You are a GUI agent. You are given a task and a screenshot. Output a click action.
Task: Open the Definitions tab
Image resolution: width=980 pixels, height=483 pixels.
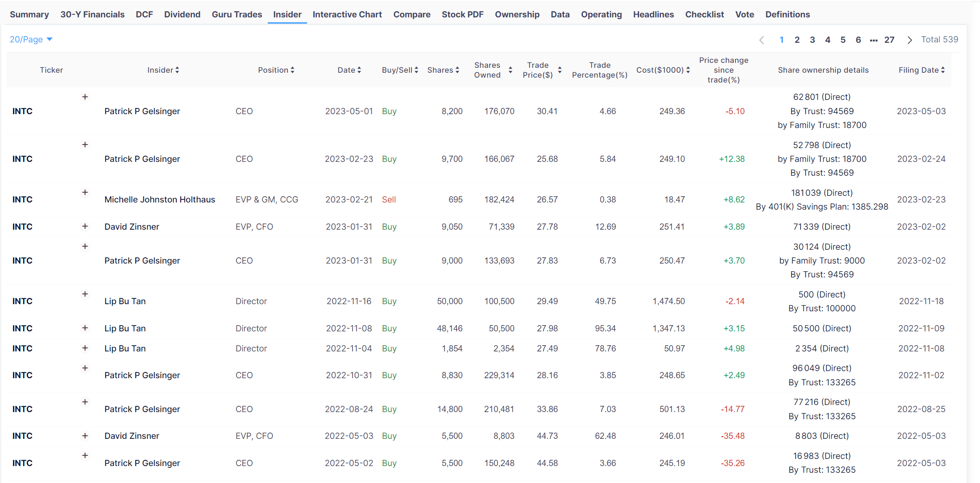tap(788, 14)
